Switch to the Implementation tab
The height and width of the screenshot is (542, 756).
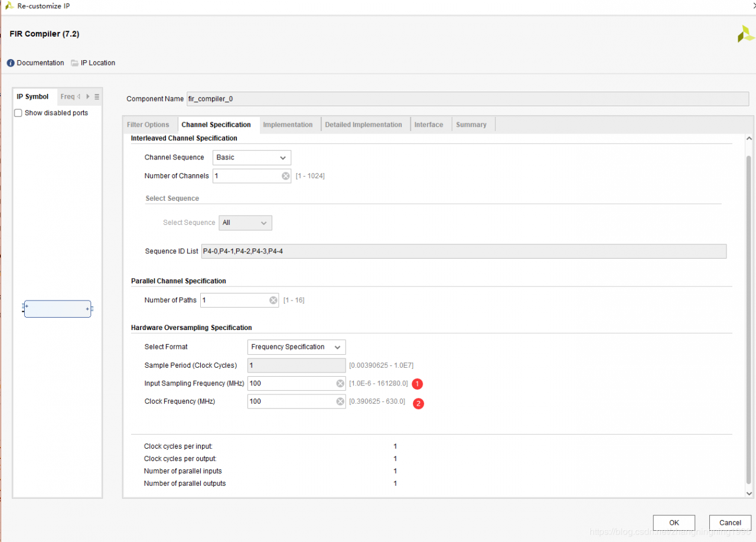(x=288, y=125)
